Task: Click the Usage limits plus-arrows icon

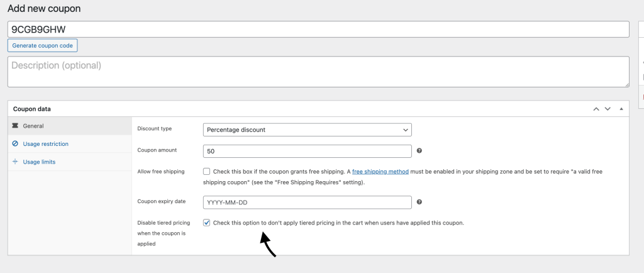Action: pyautogui.click(x=15, y=162)
